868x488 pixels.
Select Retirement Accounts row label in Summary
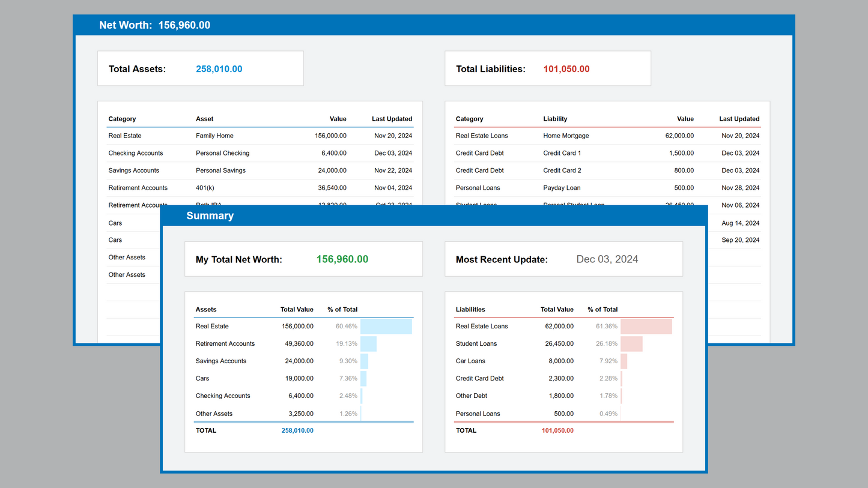click(x=225, y=344)
